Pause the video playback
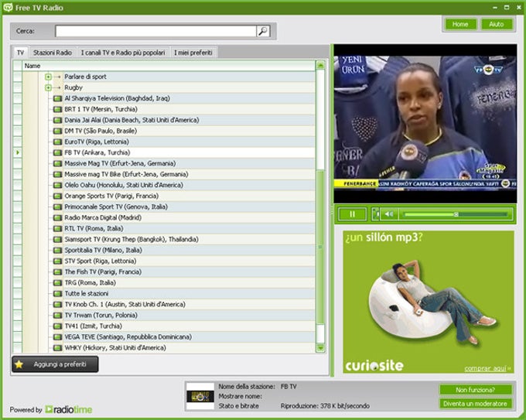Image resolution: width=526 pixels, height=420 pixels. [352, 214]
